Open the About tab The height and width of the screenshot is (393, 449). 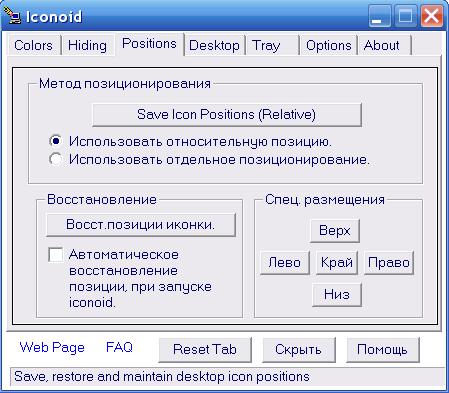(384, 45)
